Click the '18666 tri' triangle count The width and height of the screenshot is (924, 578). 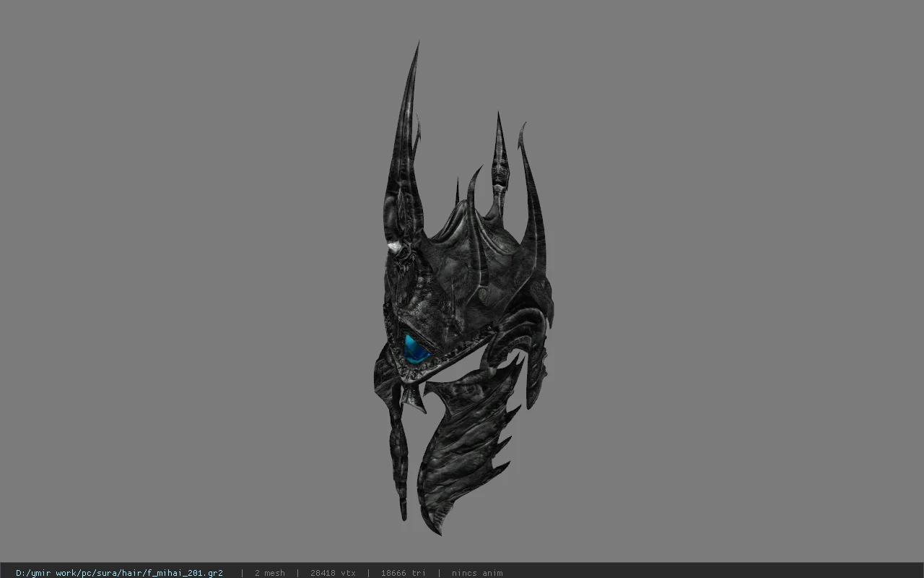pyautogui.click(x=404, y=573)
